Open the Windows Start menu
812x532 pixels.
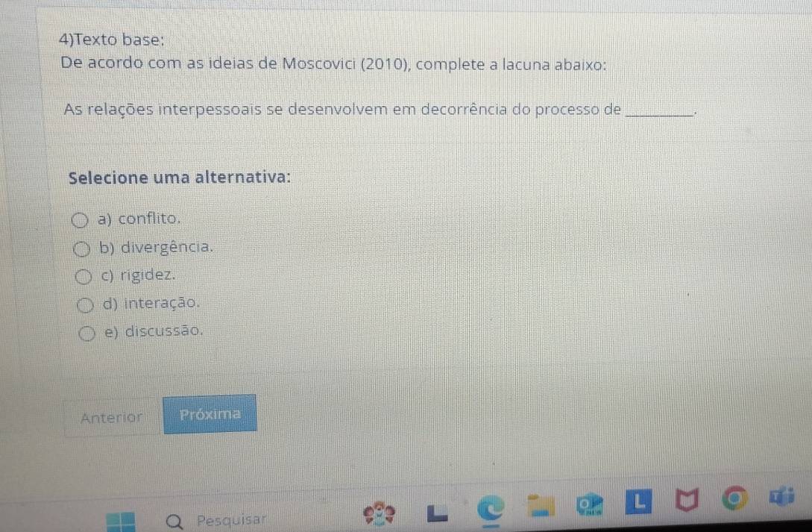121,521
